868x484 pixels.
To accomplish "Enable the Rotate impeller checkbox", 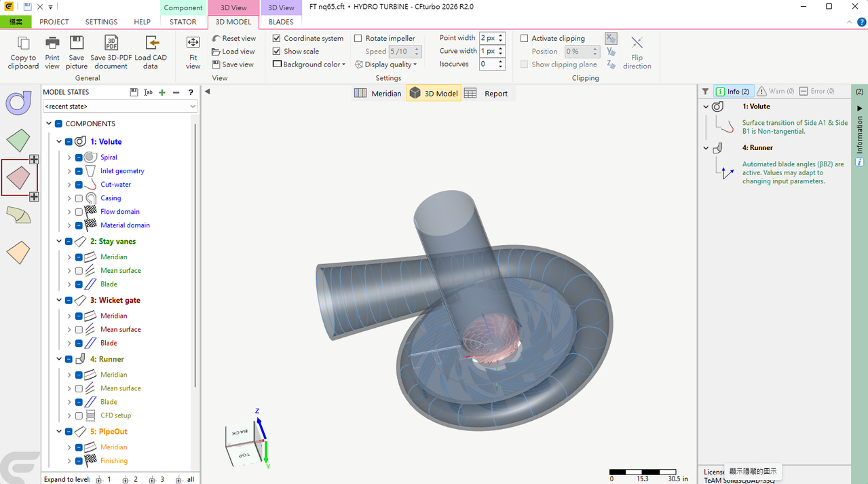I will [x=358, y=39].
